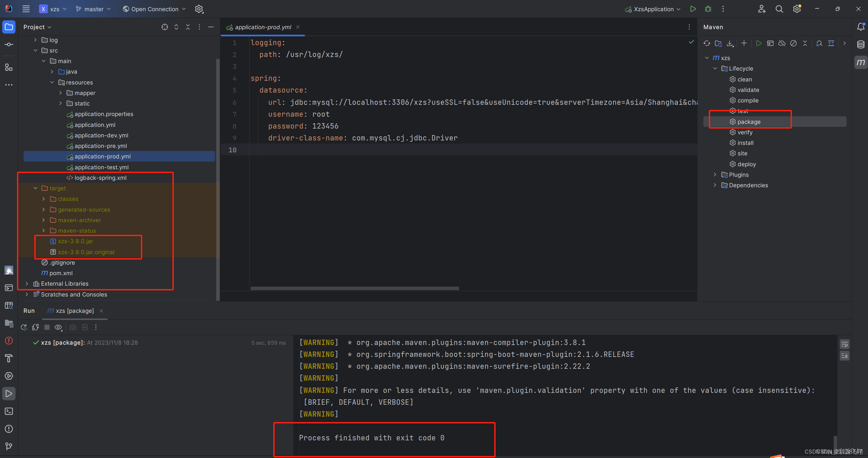Execute Maven goal icon
This screenshot has height=458, width=868.
tap(770, 43)
